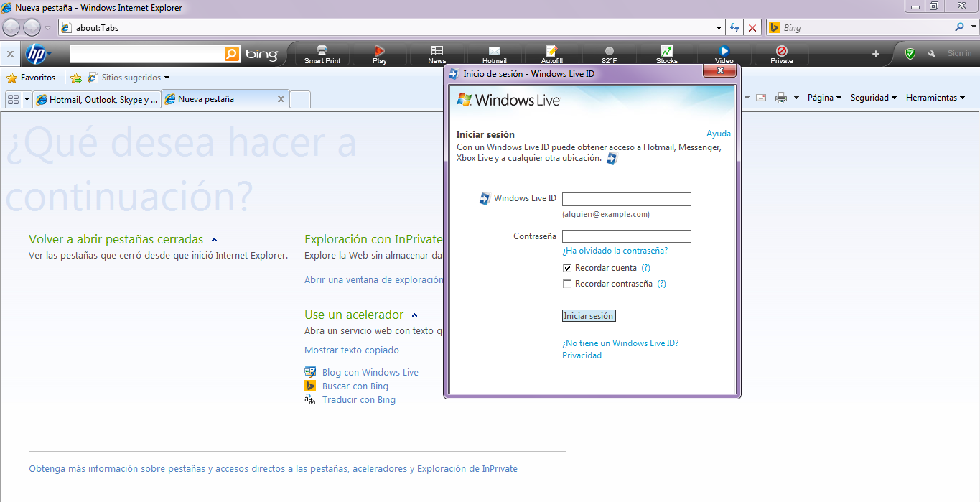Switch to the Hotmail, Outlook, Skype tab

[97, 99]
